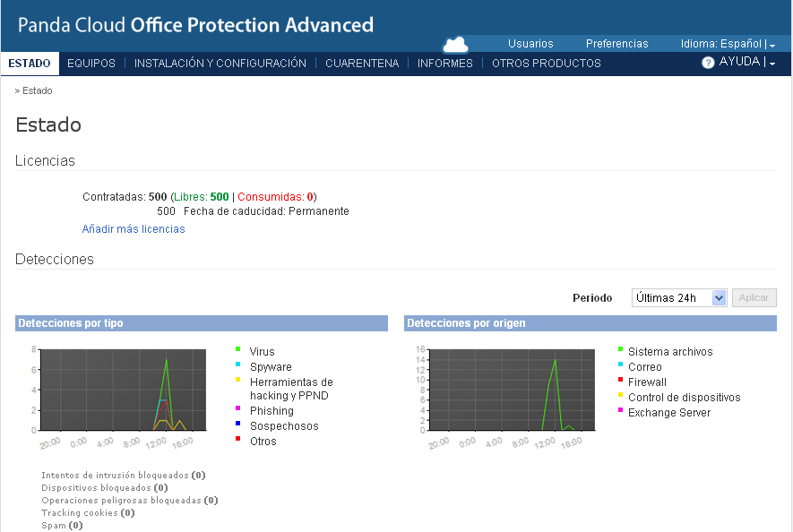Viewport: 793px width, 532px height.
Task: Click the green Virus legend swatch
Action: point(237,349)
